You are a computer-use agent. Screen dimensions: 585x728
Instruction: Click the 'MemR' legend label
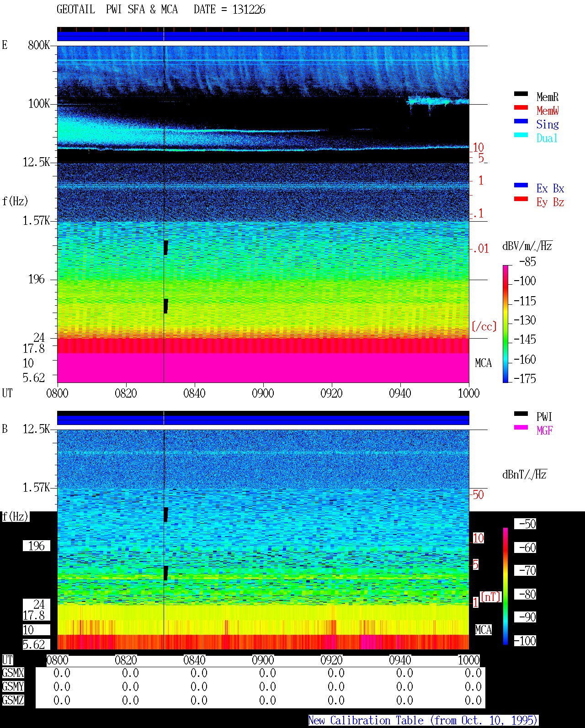coord(548,97)
